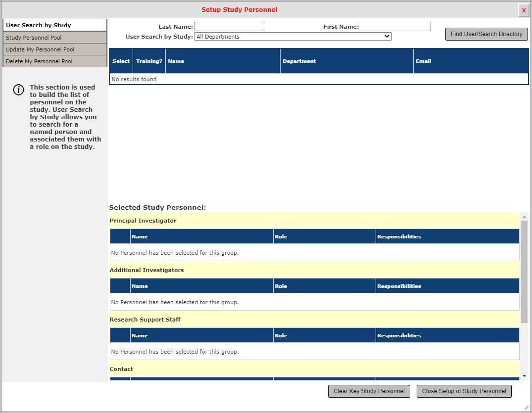The height and width of the screenshot is (413, 532).
Task: Open Update My Personnel Pool tab
Action: [54, 49]
